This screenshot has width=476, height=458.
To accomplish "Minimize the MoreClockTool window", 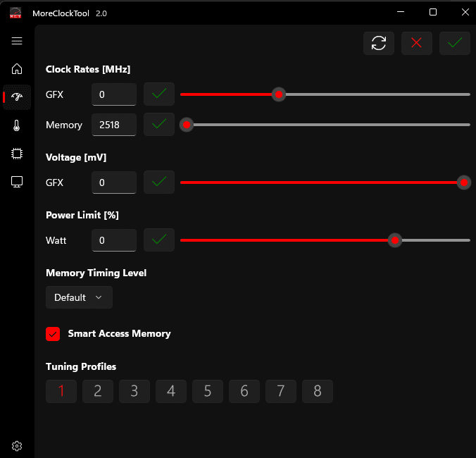I will pos(401,12).
